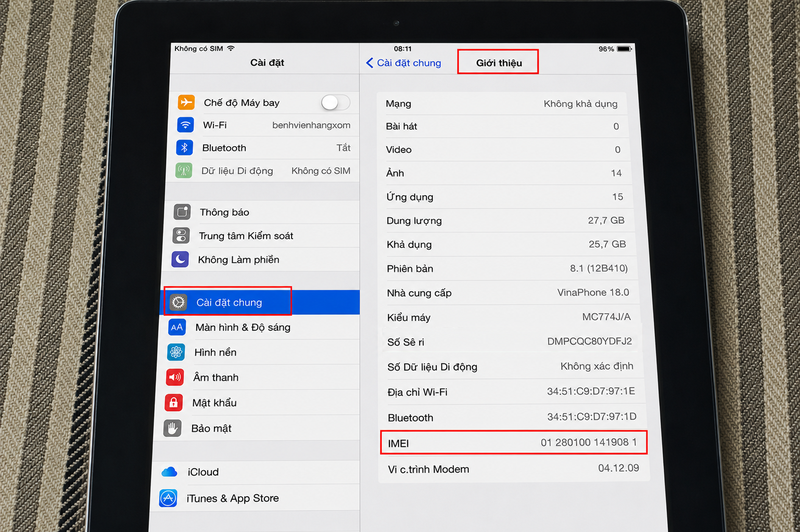This screenshot has height=532, width=800.
Task: Open Trung tâm Kiểm soát settings
Action: pos(262,236)
